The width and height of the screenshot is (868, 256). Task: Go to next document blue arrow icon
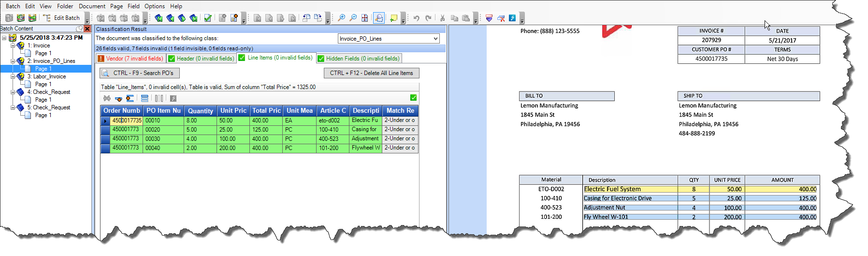pos(182,18)
